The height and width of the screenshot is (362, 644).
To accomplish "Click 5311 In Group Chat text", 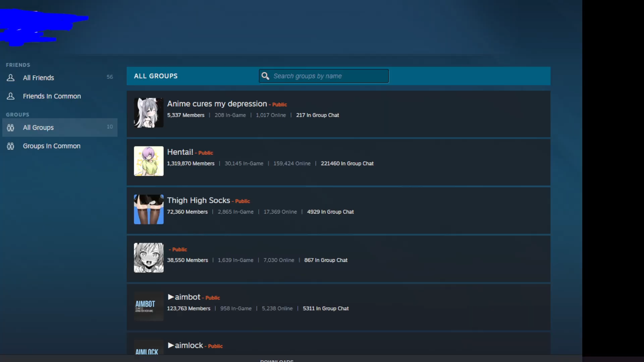I will tap(326, 308).
